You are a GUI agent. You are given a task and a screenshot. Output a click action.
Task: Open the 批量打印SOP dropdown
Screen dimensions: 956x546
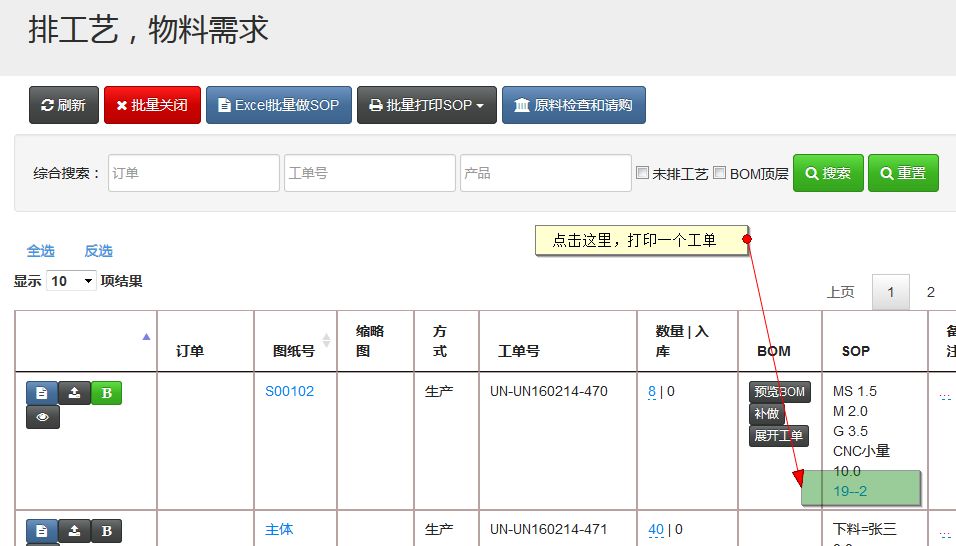[426, 105]
